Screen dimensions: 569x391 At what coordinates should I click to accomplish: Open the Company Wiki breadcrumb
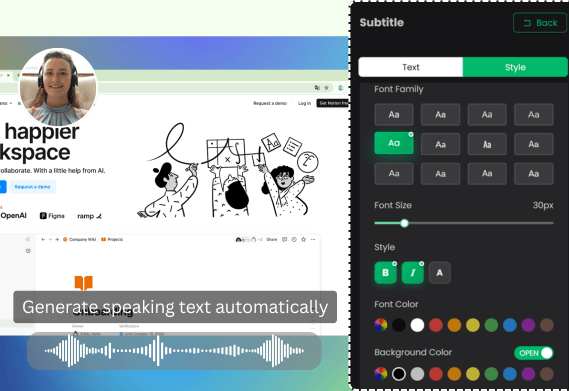pos(79,240)
